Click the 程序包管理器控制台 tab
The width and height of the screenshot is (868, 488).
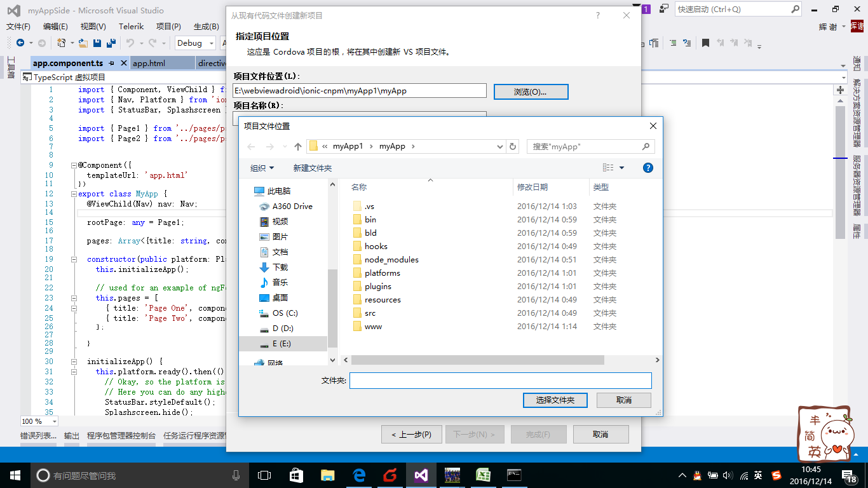pyautogui.click(x=121, y=435)
